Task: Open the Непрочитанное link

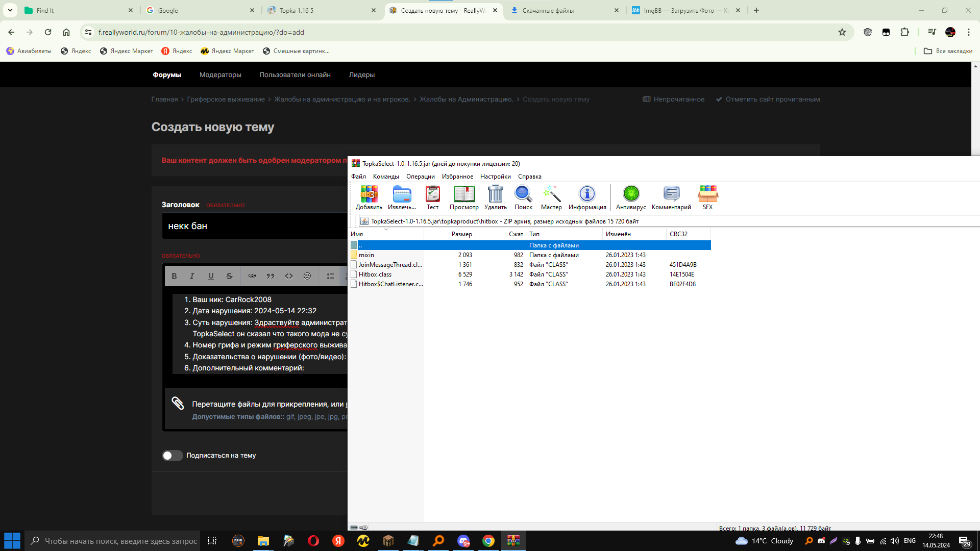Action: point(673,99)
